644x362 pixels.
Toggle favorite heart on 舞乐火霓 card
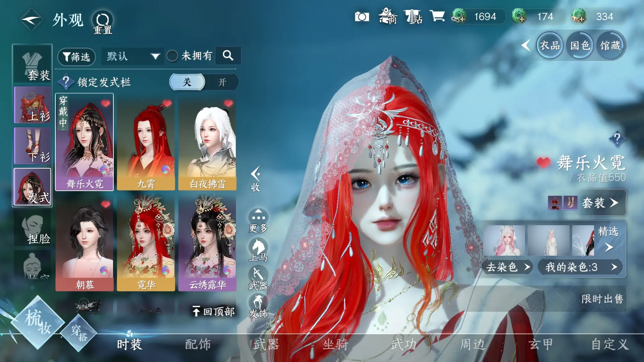pos(106,103)
